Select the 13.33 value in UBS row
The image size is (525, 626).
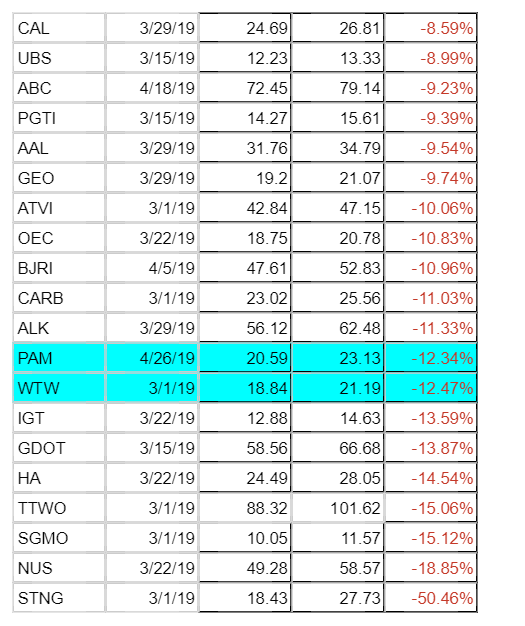point(338,58)
